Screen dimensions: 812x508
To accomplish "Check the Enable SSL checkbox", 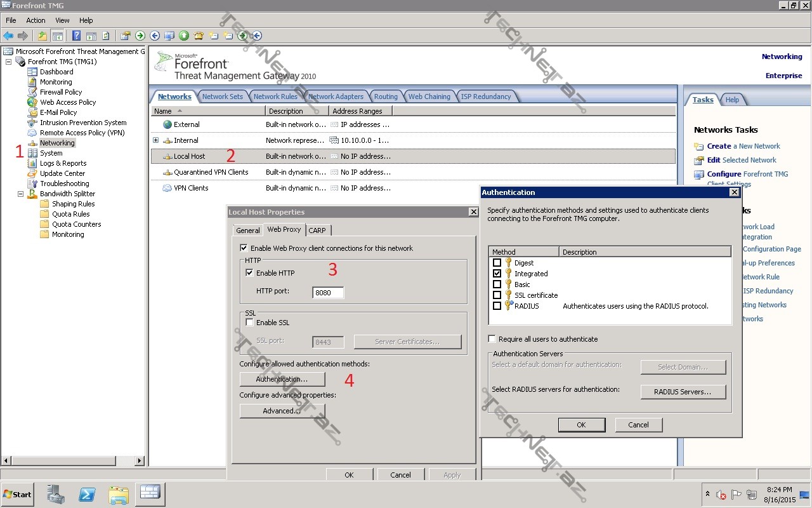I will click(x=250, y=323).
